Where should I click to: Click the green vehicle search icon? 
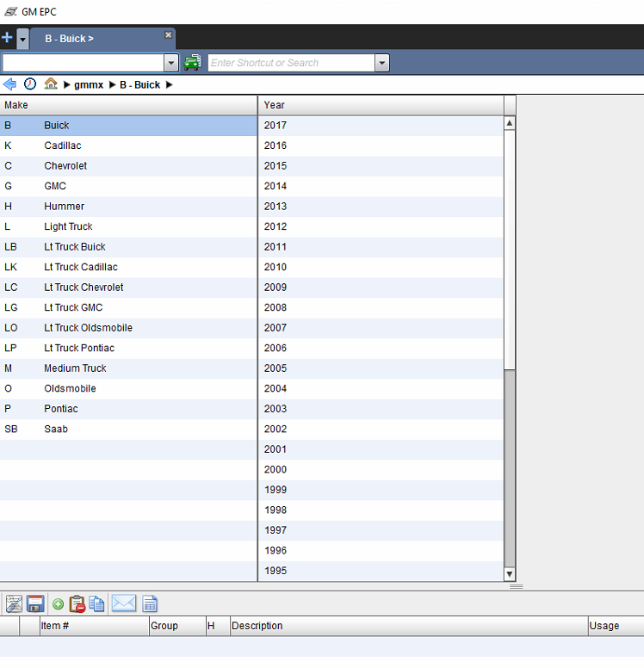coord(193,63)
